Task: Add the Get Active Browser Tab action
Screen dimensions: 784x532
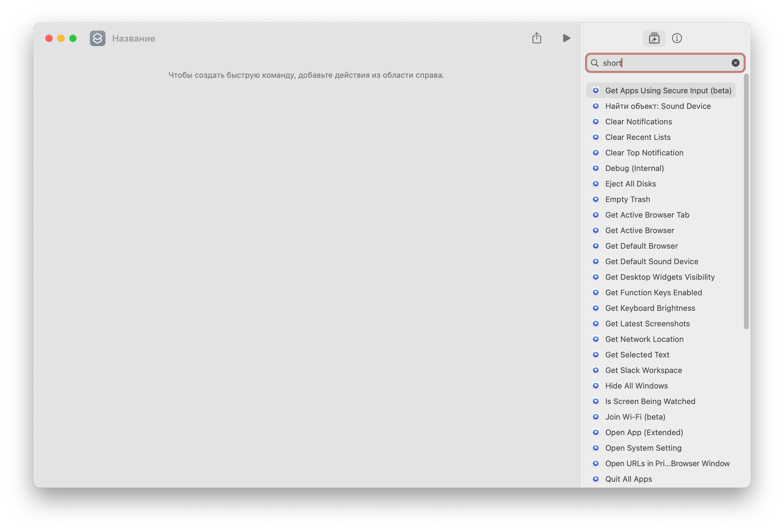Action: click(x=647, y=215)
